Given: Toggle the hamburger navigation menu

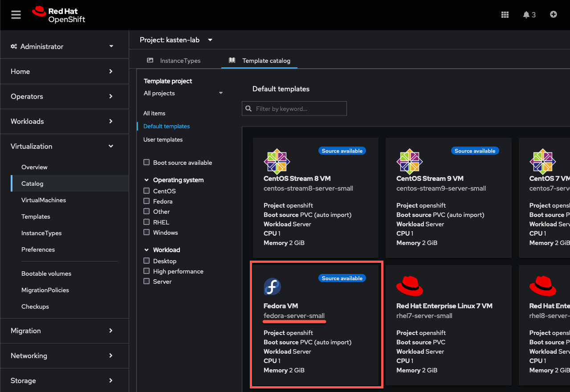Looking at the screenshot, I should [x=16, y=15].
